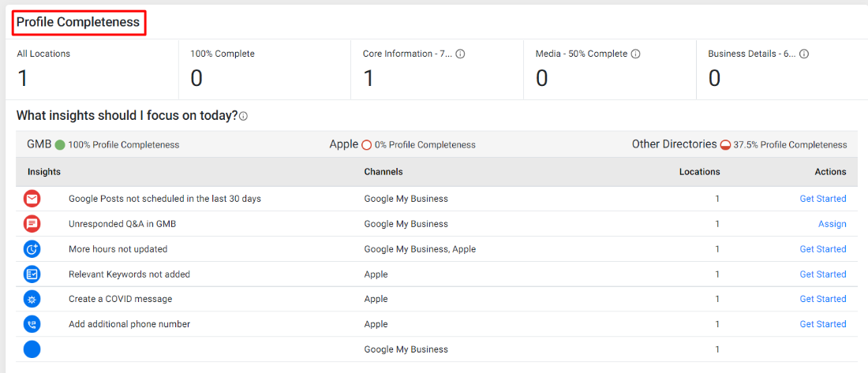Click the empty red Apple completeness circle
Image resolution: width=868 pixels, height=373 pixels.
tap(366, 145)
